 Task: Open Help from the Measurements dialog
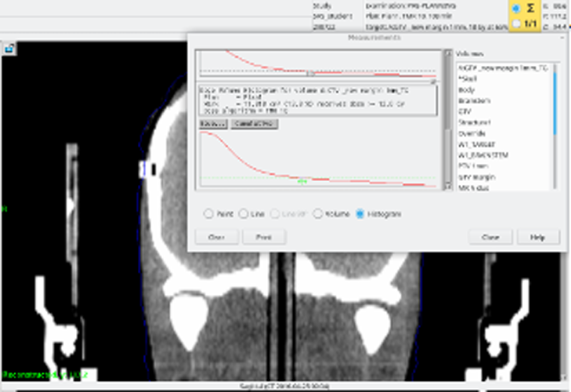click(x=538, y=237)
